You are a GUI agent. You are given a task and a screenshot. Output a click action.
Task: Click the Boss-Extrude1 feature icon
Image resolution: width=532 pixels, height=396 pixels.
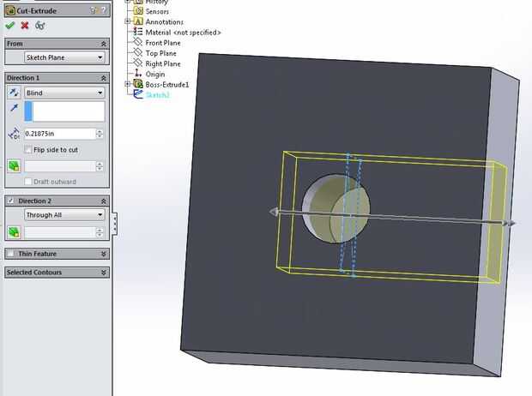138,84
